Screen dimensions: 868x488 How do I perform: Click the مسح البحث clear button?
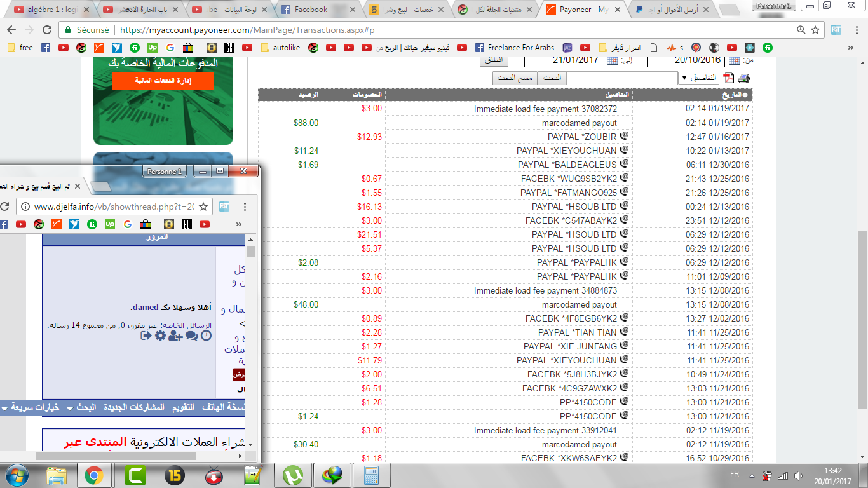tap(515, 78)
